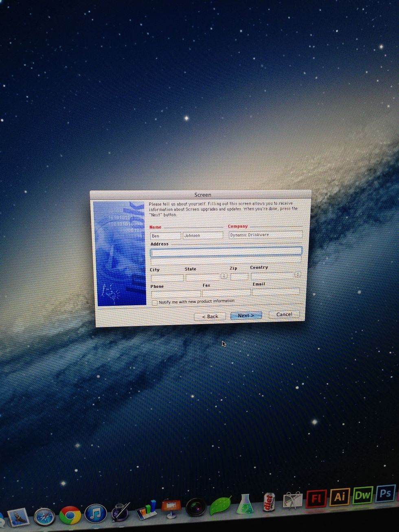The width and height of the screenshot is (399, 532).
Task: Enable Notify me with new product information
Action: pyautogui.click(x=155, y=303)
